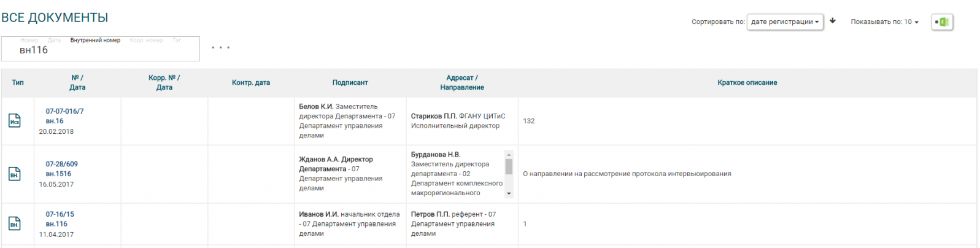Open internal document icon for 07-28/609

click(15, 174)
